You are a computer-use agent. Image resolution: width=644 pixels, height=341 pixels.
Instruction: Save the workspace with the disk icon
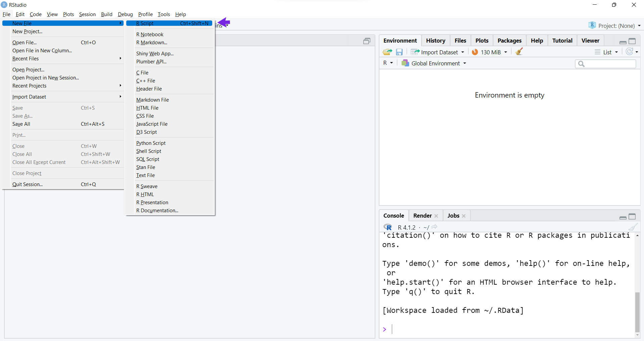(399, 52)
